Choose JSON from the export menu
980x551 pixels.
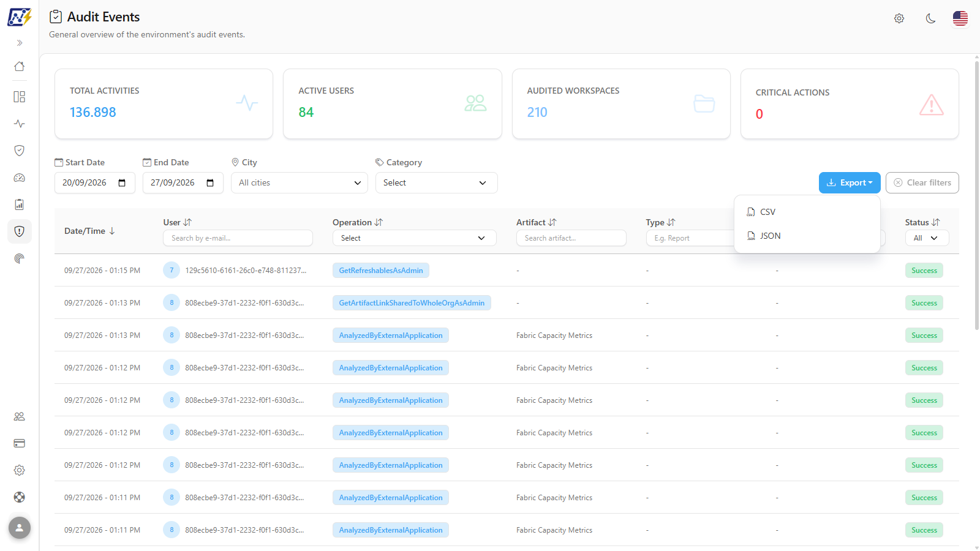[x=807, y=236]
